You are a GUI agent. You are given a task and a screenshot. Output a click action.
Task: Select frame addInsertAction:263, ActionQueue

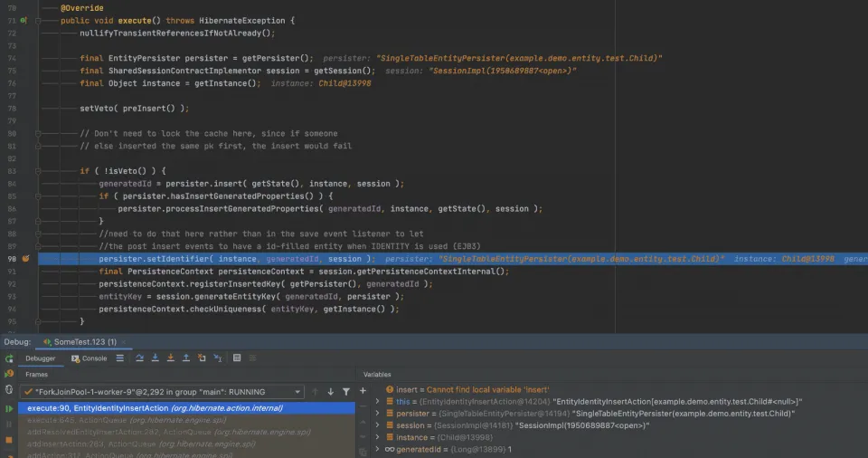[x=186, y=444]
